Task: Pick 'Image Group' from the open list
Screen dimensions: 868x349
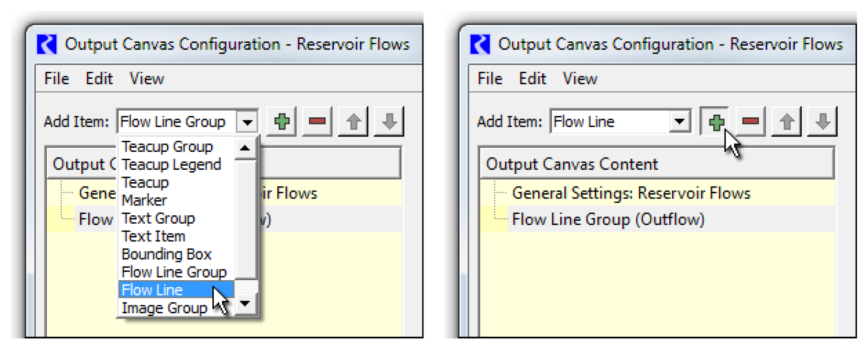Action: [x=164, y=308]
